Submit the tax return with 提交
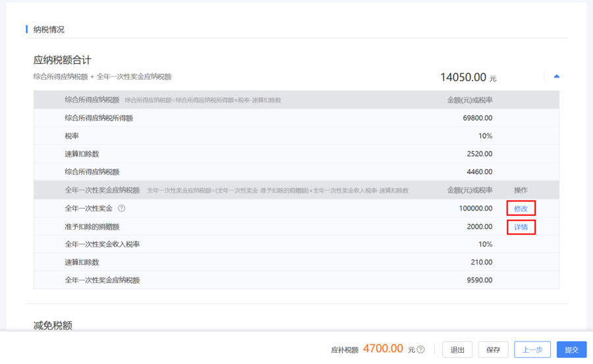 tap(571, 350)
